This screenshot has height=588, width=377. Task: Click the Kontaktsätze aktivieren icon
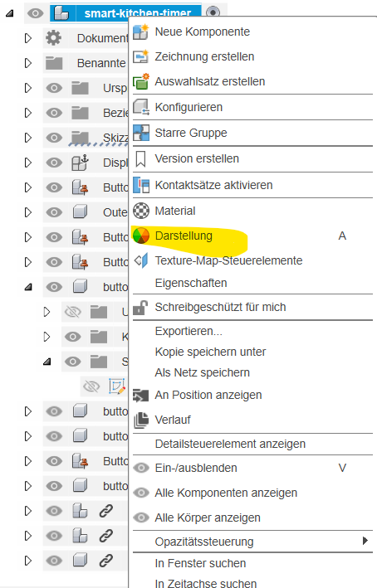[x=141, y=185]
